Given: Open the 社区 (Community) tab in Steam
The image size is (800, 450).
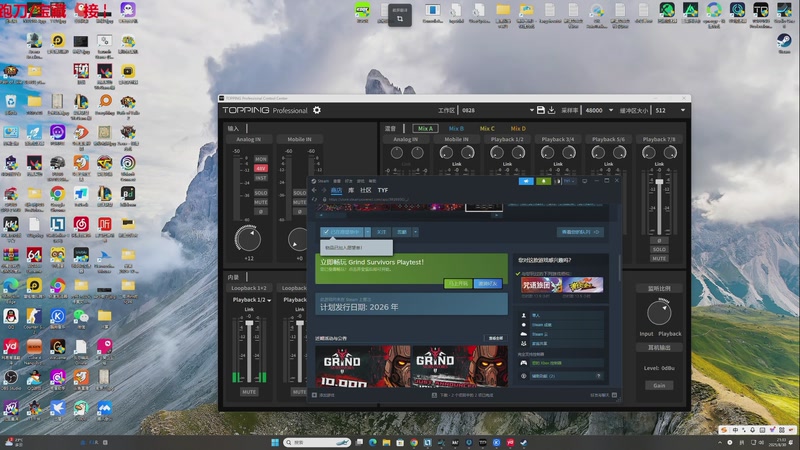Looking at the screenshot, I should pyautogui.click(x=366, y=190).
